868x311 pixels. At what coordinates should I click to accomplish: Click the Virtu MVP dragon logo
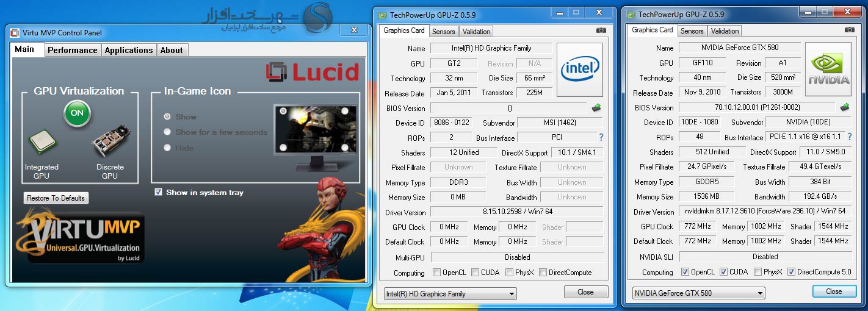click(81, 237)
